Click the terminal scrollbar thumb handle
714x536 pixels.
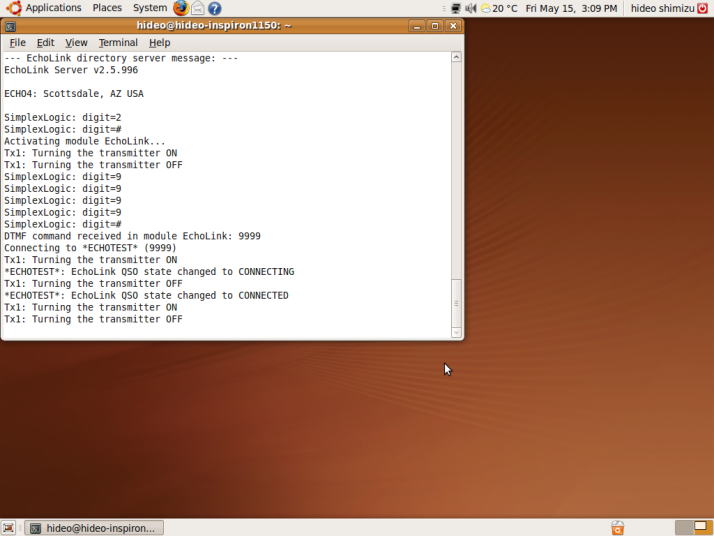click(456, 303)
